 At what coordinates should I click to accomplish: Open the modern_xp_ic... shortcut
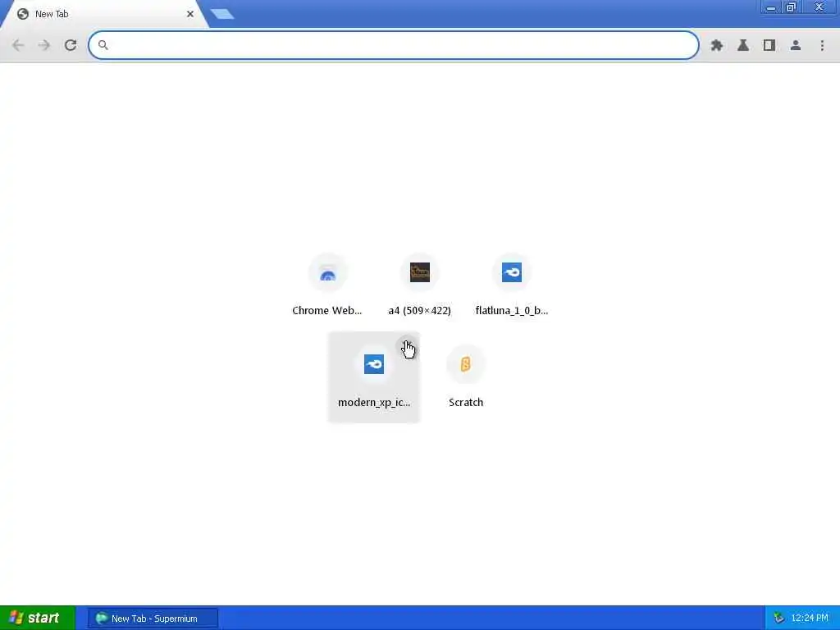coord(374,377)
